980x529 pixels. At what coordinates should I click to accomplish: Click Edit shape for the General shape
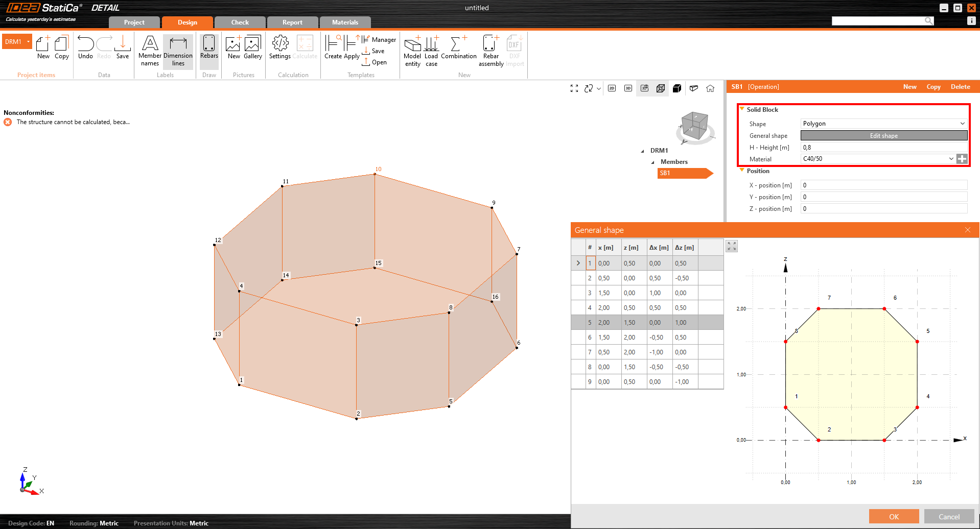coord(883,135)
